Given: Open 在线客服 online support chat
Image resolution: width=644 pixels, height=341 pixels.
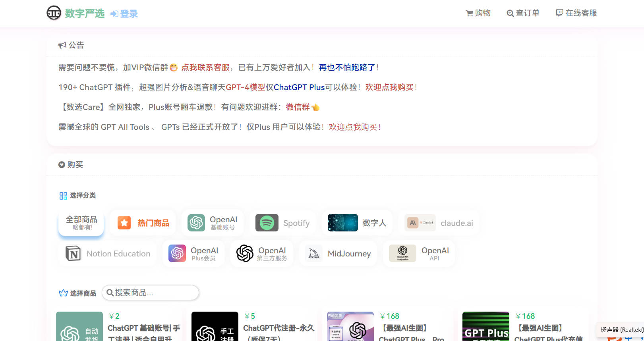Looking at the screenshot, I should coord(576,13).
